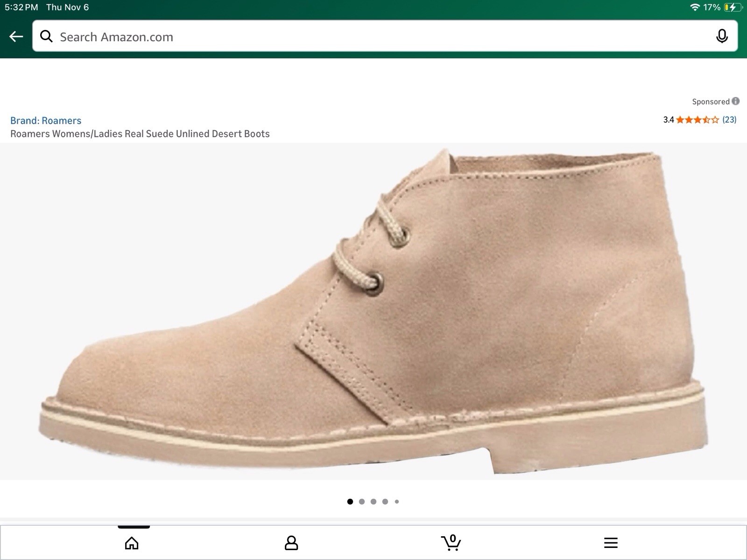Open the Brand: Roamers link
747x560 pixels.
coord(46,120)
